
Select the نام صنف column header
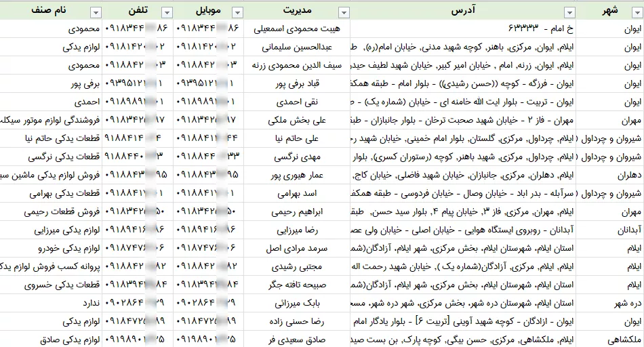[51, 10]
